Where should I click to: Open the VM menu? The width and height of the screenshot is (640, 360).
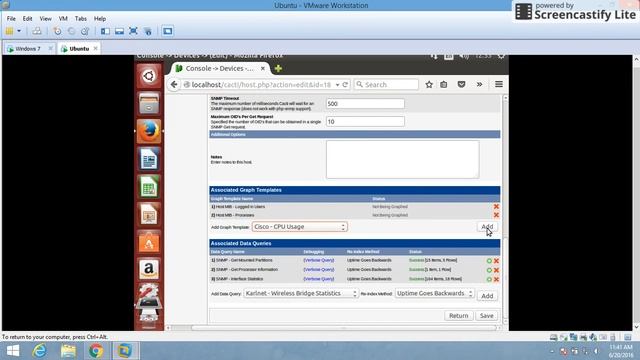[63, 19]
